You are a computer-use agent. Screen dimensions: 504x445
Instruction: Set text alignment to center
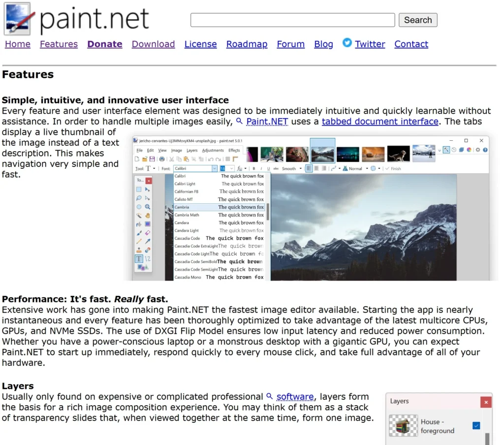click(316, 168)
